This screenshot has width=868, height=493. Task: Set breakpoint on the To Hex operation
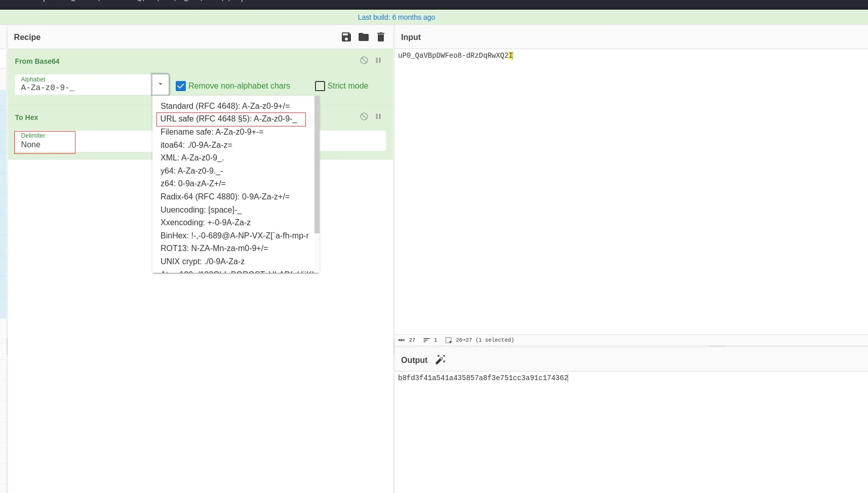pyautogui.click(x=378, y=116)
